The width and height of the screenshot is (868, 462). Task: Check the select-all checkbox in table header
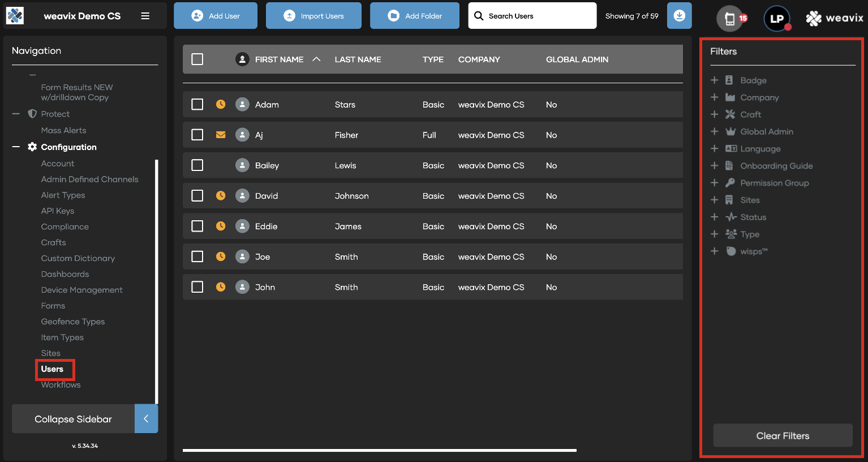197,59
